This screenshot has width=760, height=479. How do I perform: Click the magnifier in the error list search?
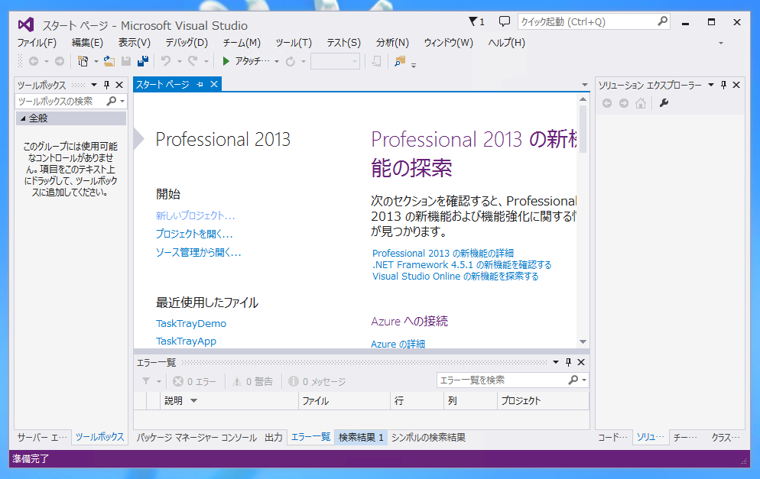[x=573, y=380]
